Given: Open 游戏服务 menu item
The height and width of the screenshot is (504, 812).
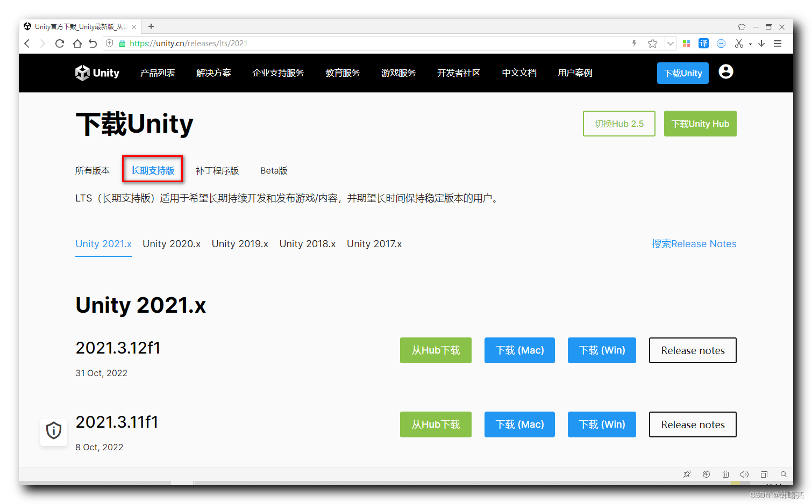Looking at the screenshot, I should [x=398, y=73].
